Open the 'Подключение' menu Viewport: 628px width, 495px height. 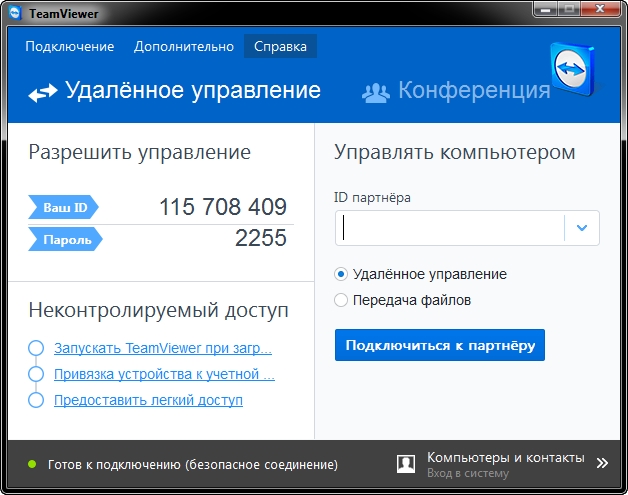[70, 46]
